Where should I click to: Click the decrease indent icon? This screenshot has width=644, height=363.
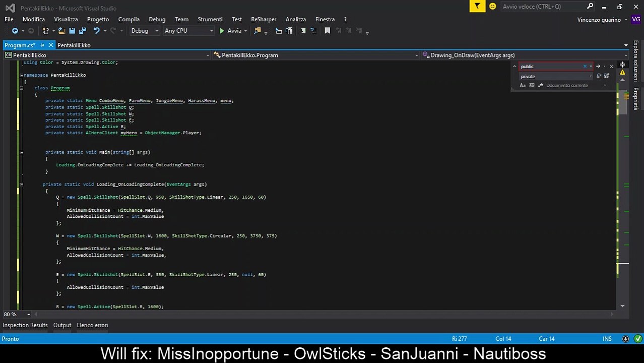[x=278, y=31]
